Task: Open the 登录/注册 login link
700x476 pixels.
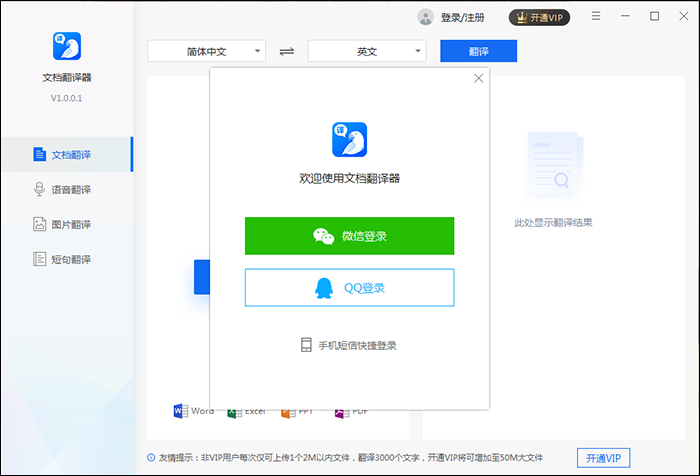Action: 462,17
